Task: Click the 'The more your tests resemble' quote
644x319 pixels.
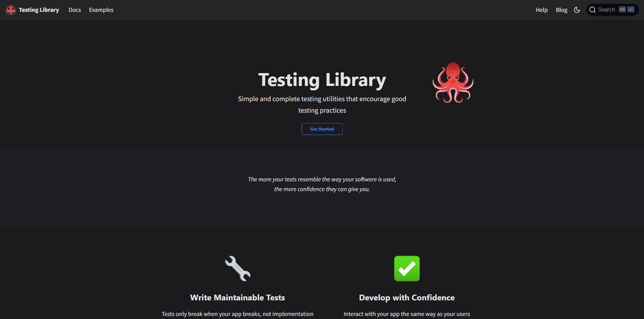Action: pyautogui.click(x=322, y=184)
